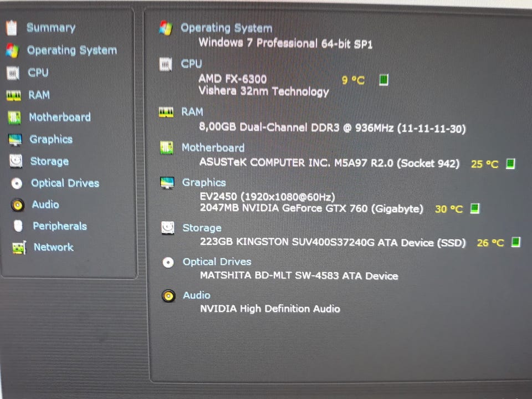Click the sidebar CPU chip icon

coord(13,73)
